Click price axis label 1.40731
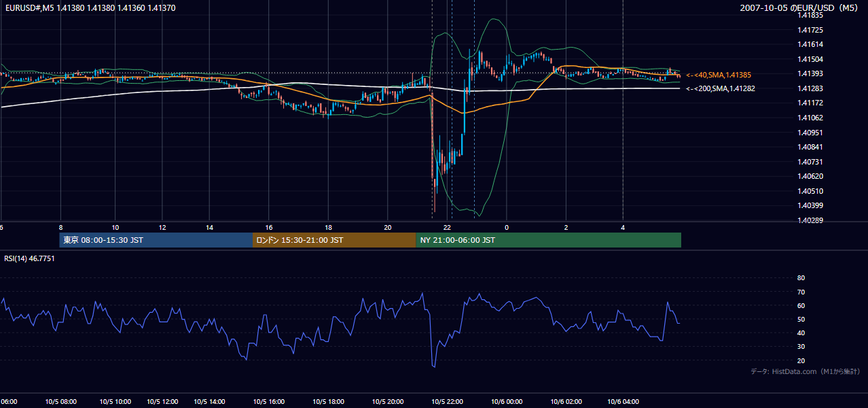The width and height of the screenshot is (868, 408). tap(810, 162)
